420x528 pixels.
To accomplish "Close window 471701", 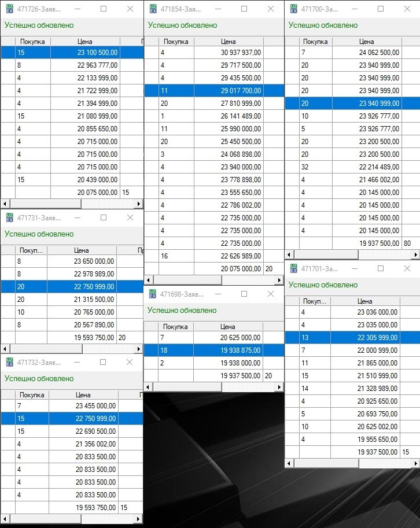I will 407,268.
